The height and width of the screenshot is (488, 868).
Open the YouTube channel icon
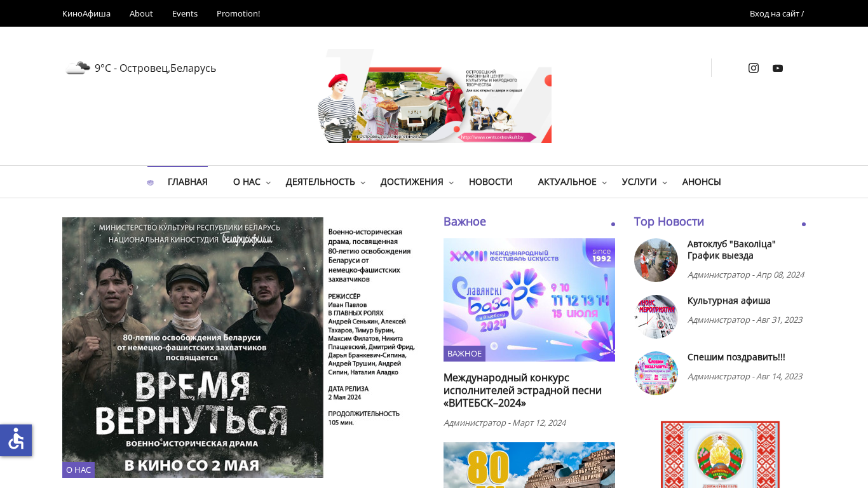(x=778, y=68)
